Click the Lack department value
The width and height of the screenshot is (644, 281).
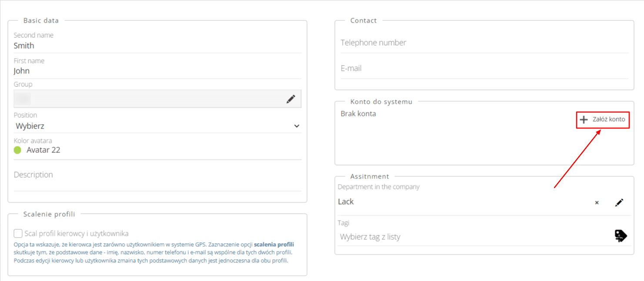pos(346,202)
